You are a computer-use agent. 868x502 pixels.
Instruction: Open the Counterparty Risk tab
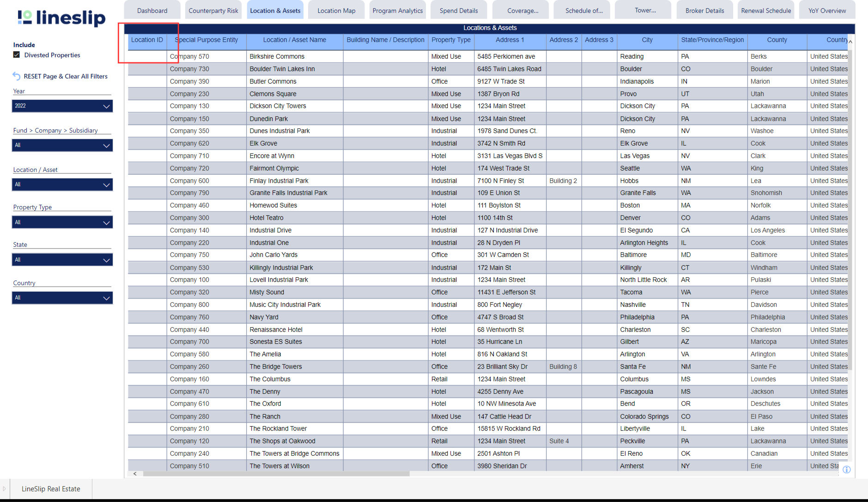(x=213, y=10)
